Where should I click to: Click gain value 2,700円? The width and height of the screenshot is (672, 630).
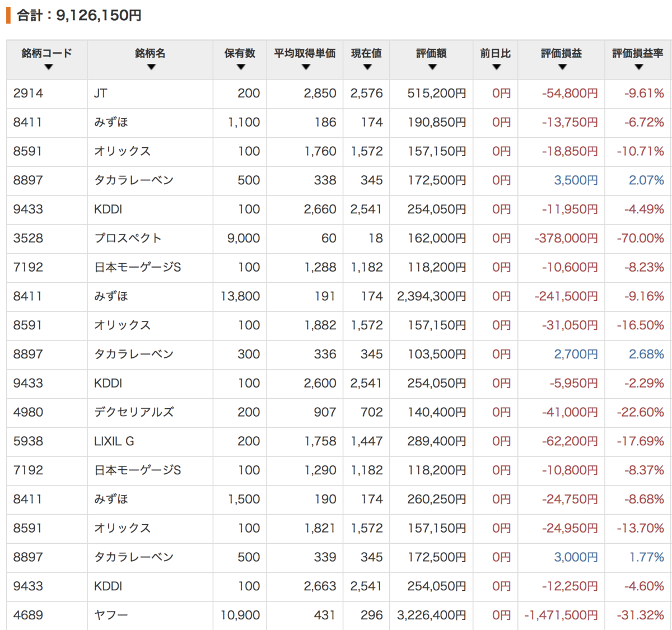coord(576,354)
